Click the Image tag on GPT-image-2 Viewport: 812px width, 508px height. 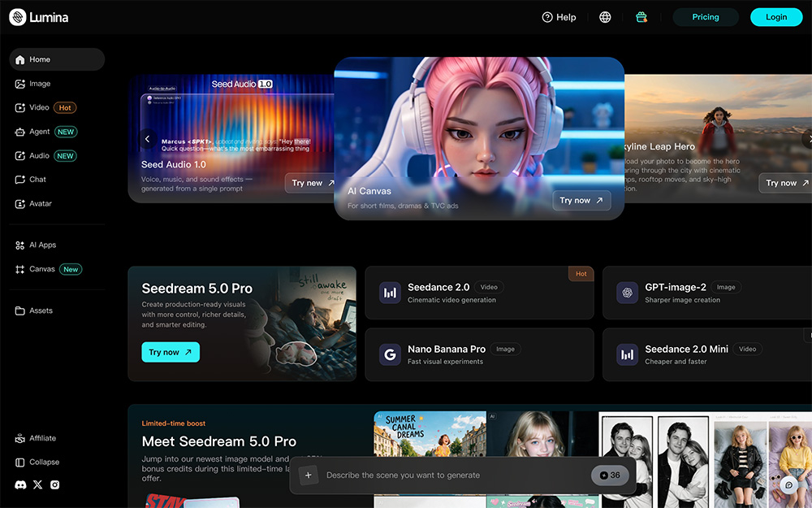[726, 287]
